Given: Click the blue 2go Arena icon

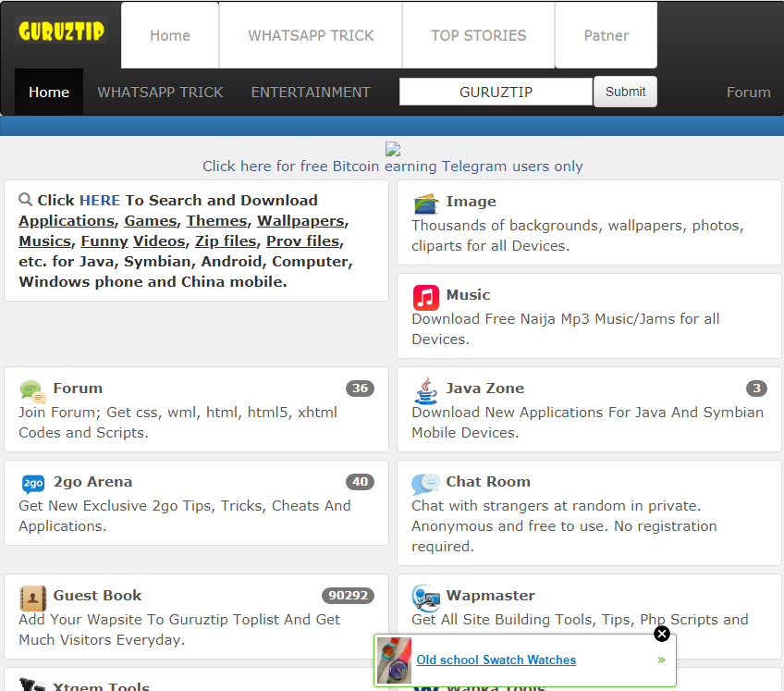Looking at the screenshot, I should click(x=33, y=484).
